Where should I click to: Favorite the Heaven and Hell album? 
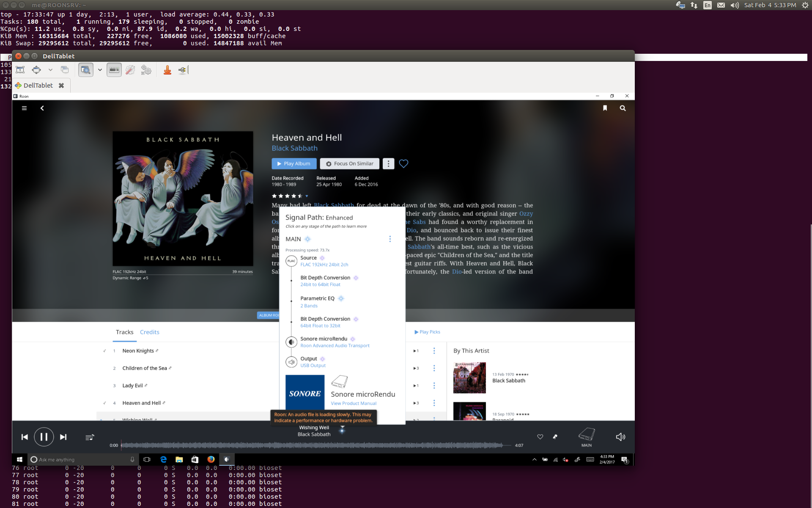click(403, 164)
